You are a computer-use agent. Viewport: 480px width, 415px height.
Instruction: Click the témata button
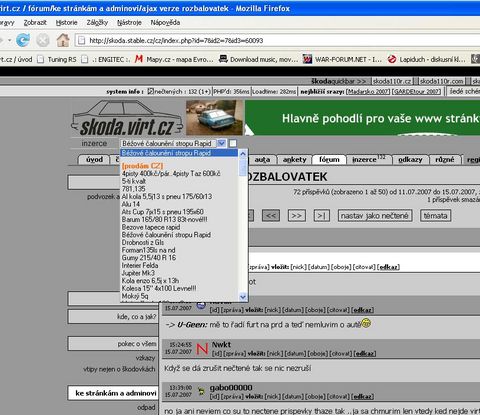(x=436, y=216)
